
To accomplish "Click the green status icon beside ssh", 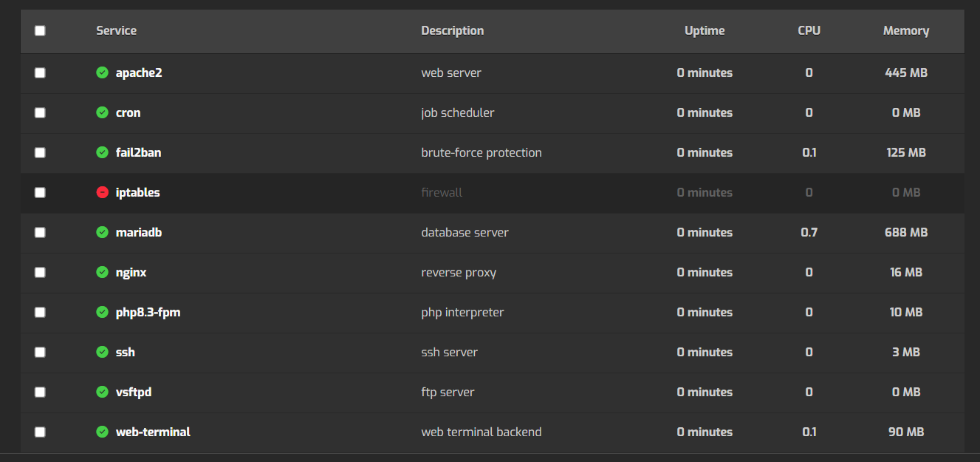I will pos(103,352).
